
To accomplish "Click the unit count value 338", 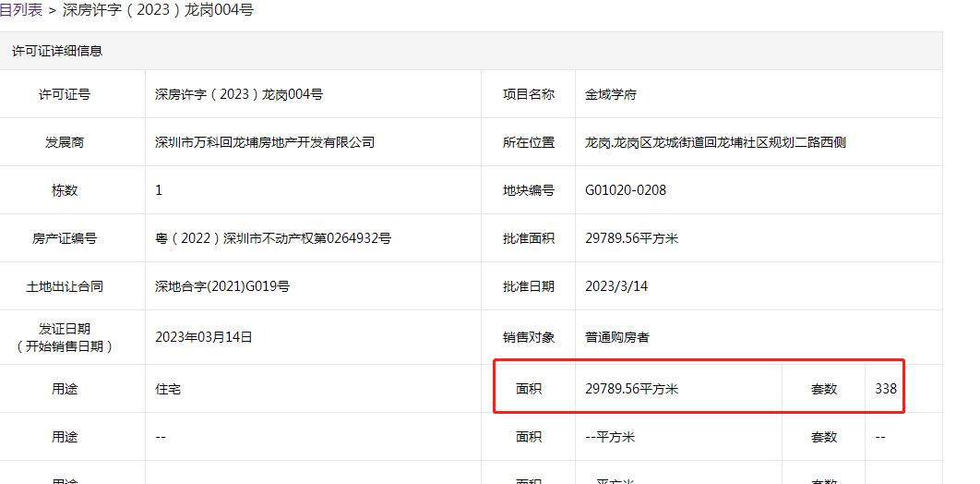I will point(886,389).
